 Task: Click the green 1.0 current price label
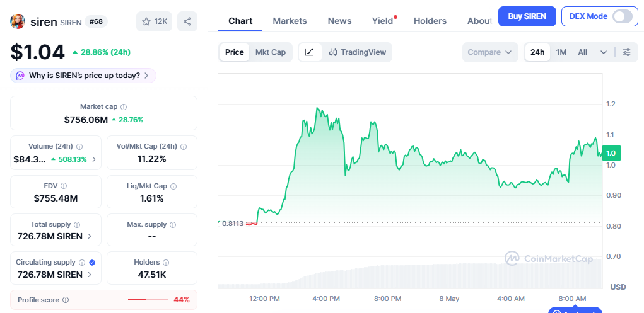[x=611, y=153]
